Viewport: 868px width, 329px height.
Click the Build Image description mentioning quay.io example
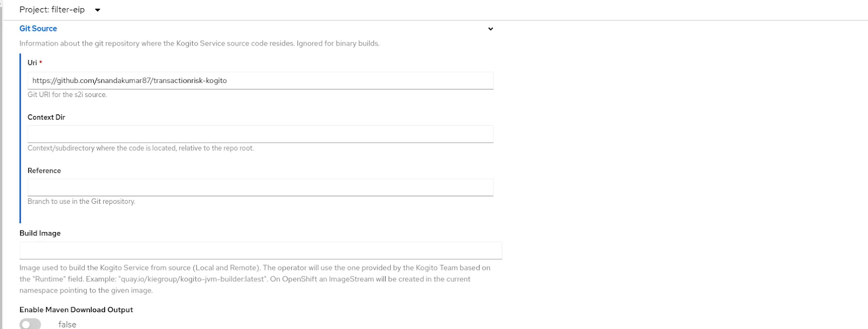255,279
